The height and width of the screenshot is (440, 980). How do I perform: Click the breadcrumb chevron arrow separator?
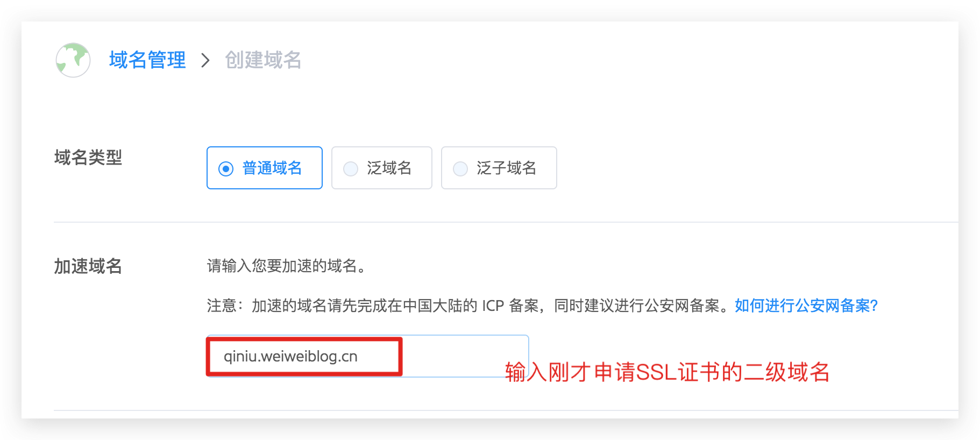[x=205, y=60]
